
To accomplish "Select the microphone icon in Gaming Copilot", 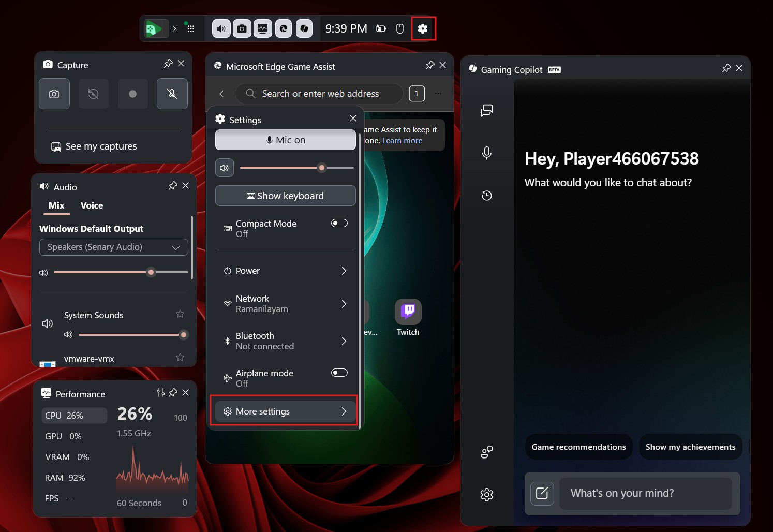I will (486, 153).
